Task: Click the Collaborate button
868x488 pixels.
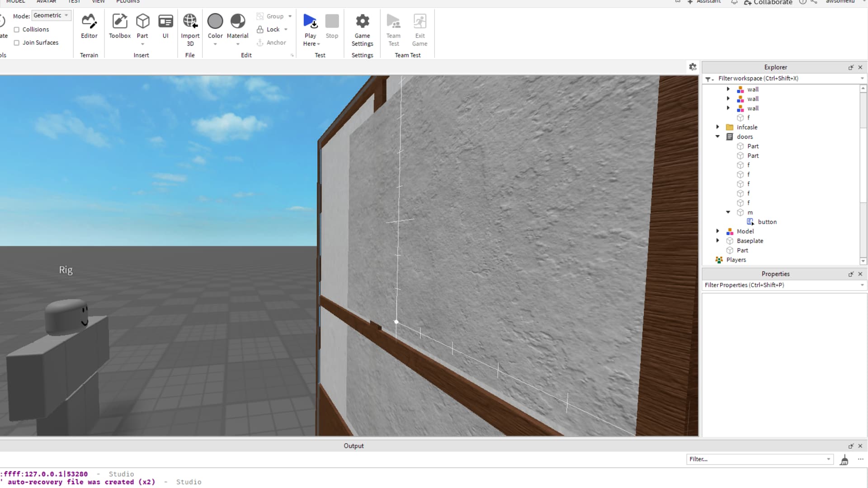Action: tap(768, 2)
